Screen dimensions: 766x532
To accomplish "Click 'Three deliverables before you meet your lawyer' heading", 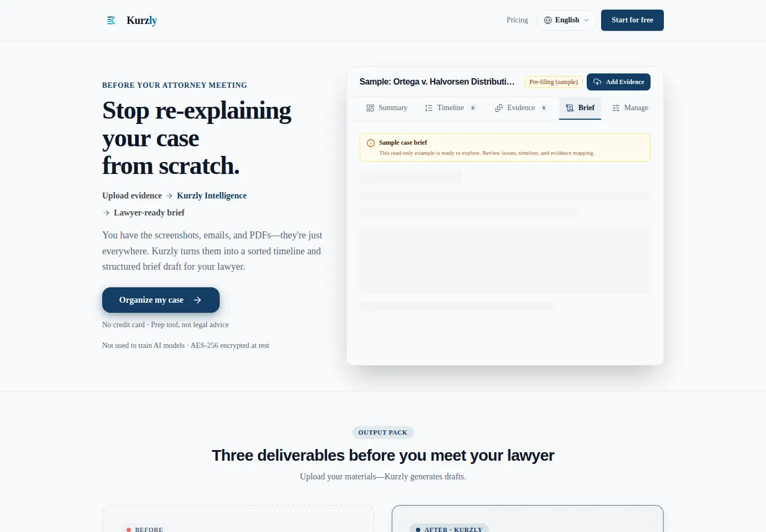I will coord(383,455).
